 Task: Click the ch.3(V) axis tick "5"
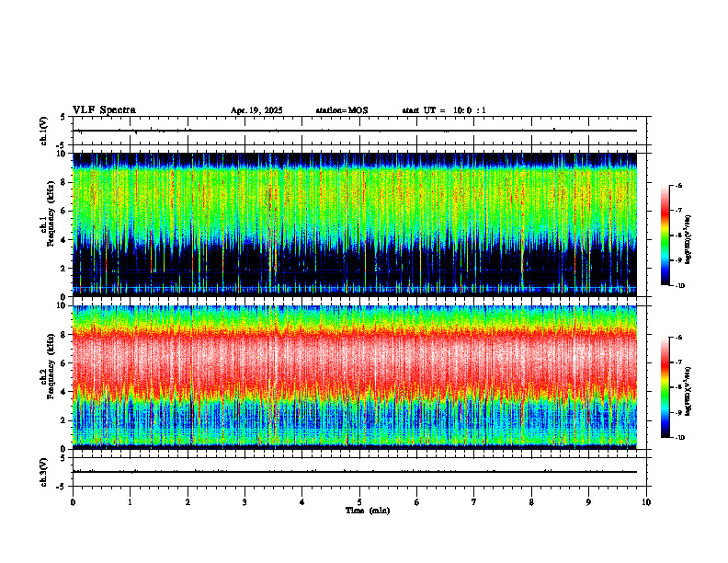click(x=63, y=458)
